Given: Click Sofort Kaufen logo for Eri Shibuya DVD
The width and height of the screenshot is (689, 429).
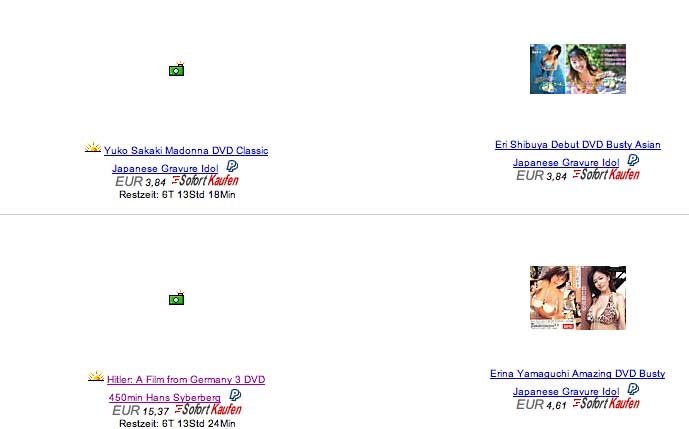Looking at the screenshot, I should (x=606, y=175).
